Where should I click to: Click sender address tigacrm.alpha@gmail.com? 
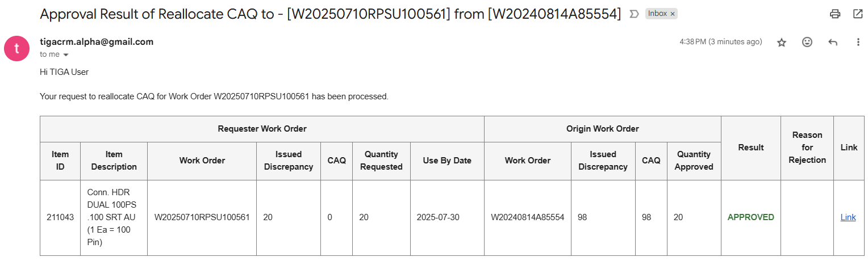(x=97, y=41)
